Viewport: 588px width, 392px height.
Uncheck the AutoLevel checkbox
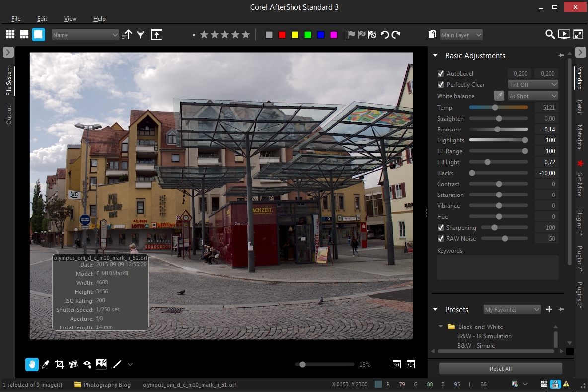(441, 74)
